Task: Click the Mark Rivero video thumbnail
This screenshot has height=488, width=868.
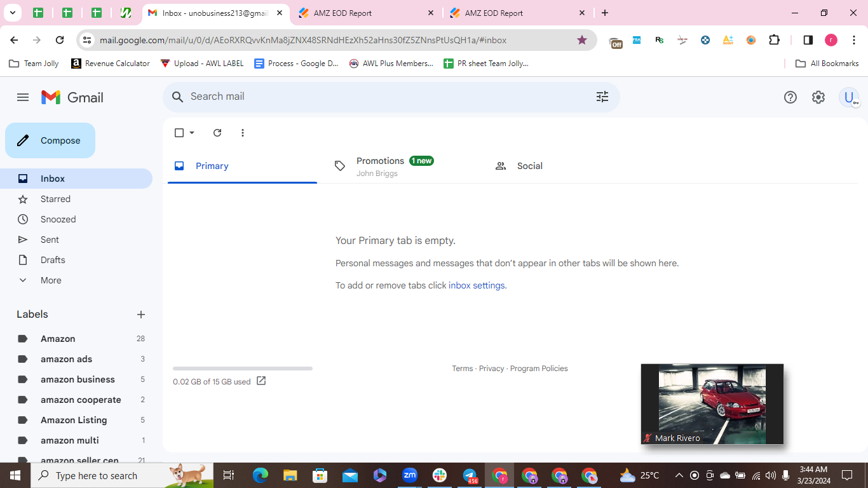Action: coord(712,404)
